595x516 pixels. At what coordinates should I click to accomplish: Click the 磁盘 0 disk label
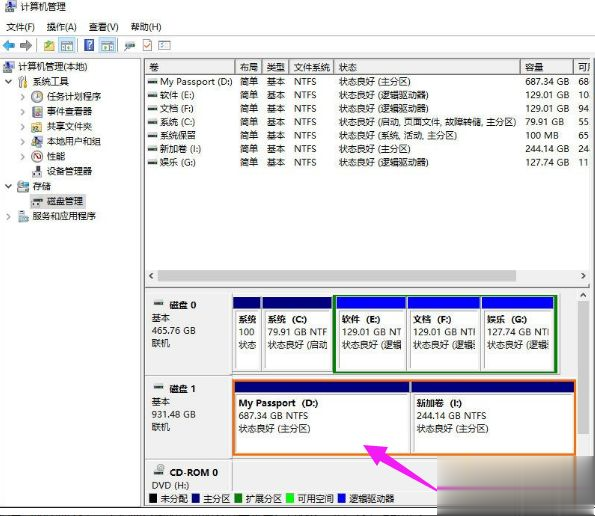point(183,305)
